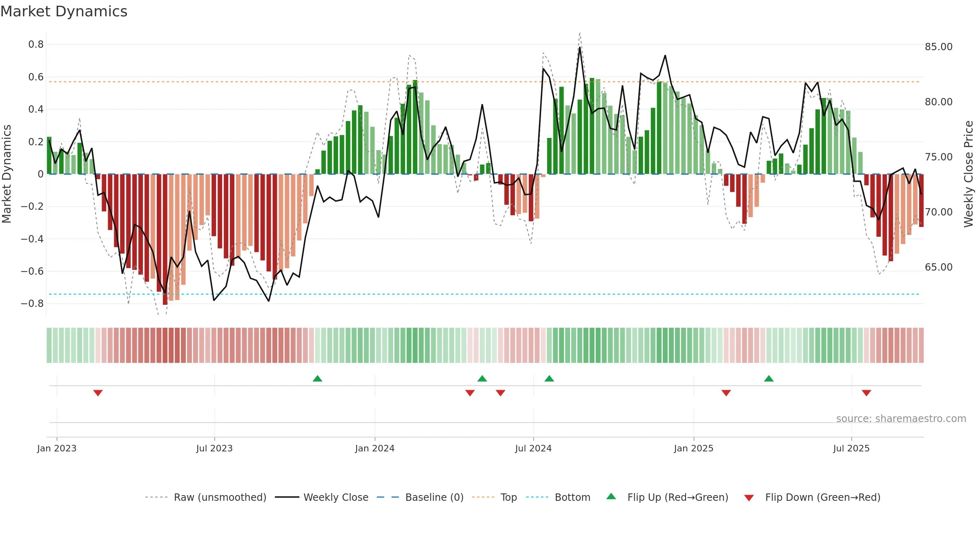Click the flip-up marker near Nov 2023
Screen dimensions: 980x551
318,378
